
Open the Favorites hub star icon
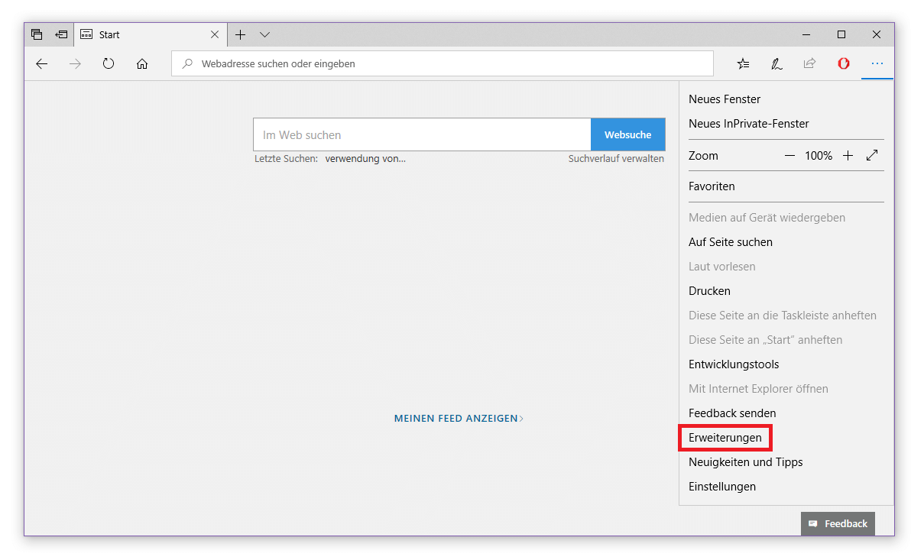[743, 64]
